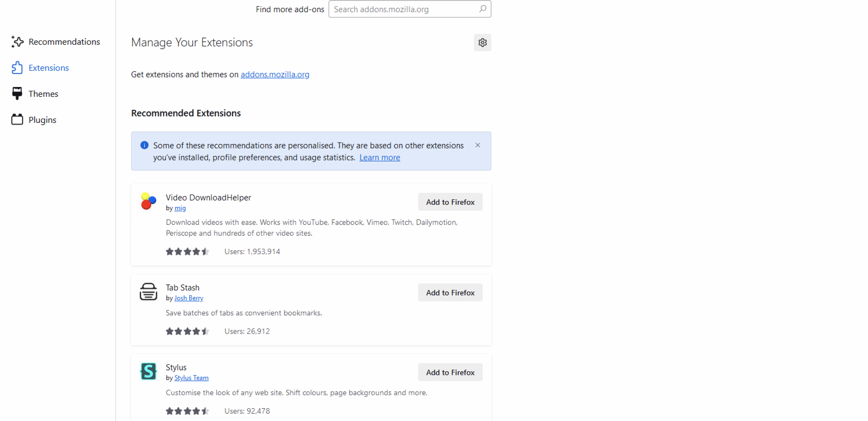The image size is (868, 421).
Task: Click the Video DownloadHelper colored balls icon
Action: pyautogui.click(x=148, y=201)
